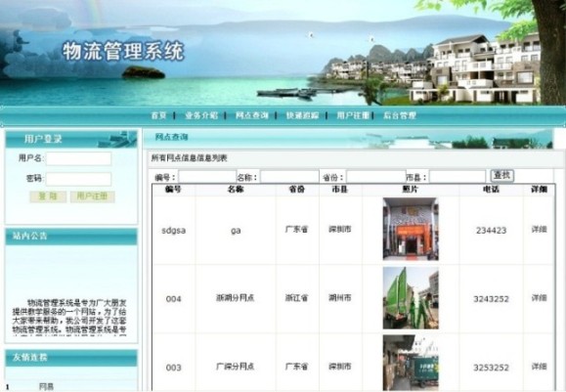
Task: Focus the 编号 search field
Action: pyautogui.click(x=207, y=177)
